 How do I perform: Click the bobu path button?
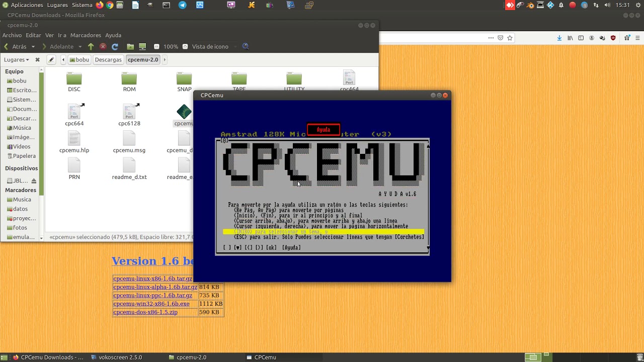(79, 59)
